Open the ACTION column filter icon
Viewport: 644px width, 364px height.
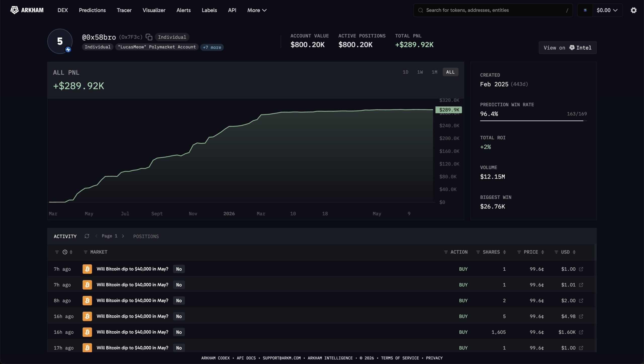[446, 252]
